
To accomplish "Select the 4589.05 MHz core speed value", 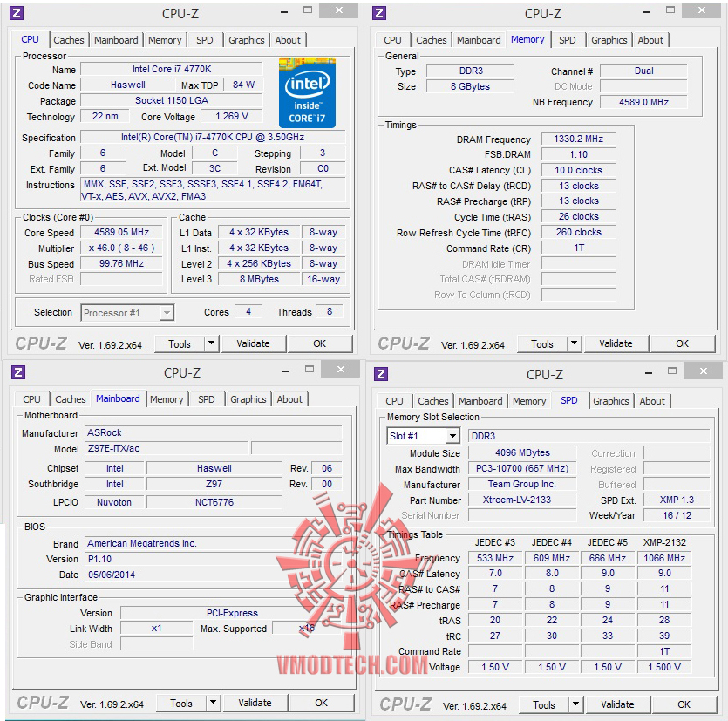I will [122, 232].
